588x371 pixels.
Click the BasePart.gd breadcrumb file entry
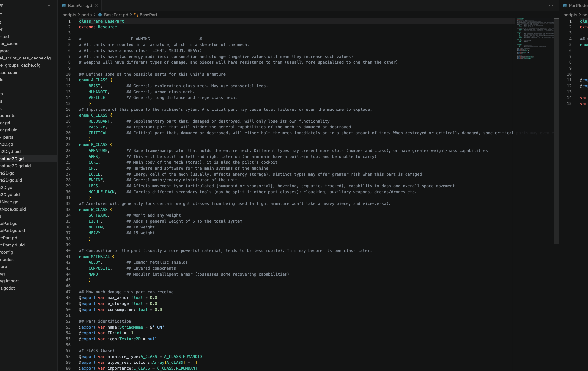pyautogui.click(x=113, y=15)
